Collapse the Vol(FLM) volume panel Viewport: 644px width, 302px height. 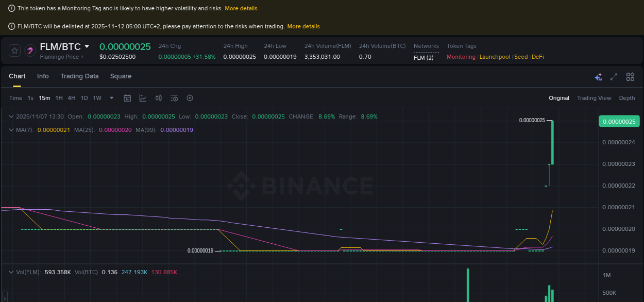(11, 272)
